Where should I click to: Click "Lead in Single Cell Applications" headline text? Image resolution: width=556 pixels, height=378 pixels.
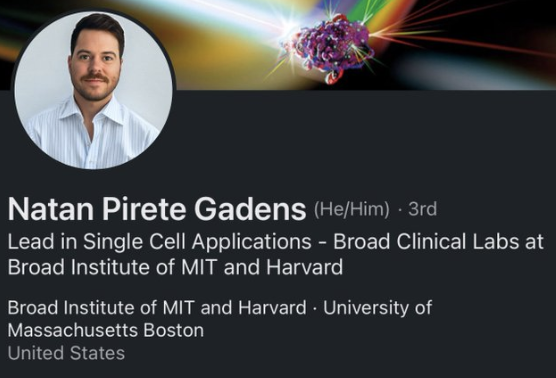tap(159, 242)
